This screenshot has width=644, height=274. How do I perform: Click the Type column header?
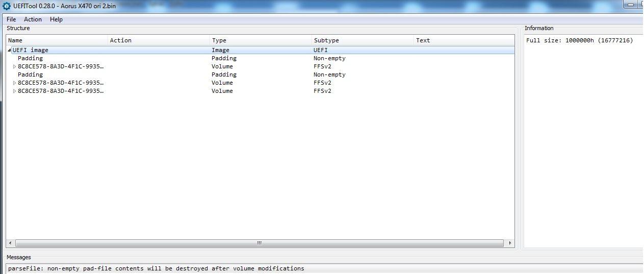pyautogui.click(x=261, y=40)
